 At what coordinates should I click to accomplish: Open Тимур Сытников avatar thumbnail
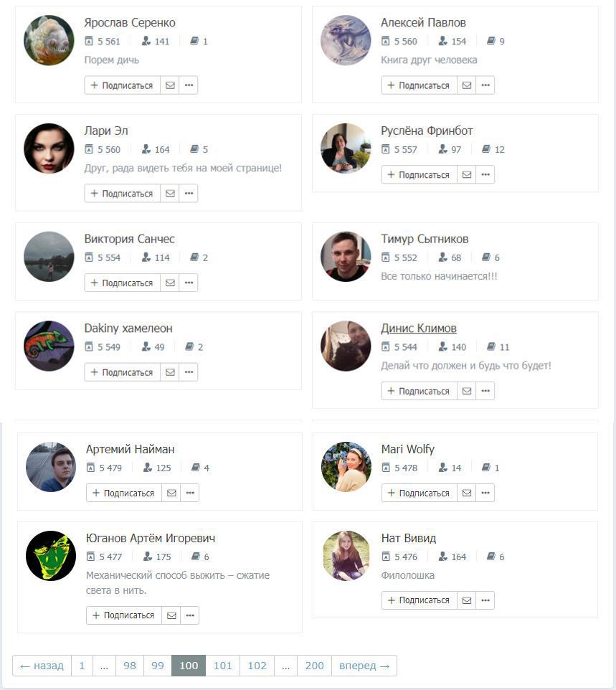(346, 257)
